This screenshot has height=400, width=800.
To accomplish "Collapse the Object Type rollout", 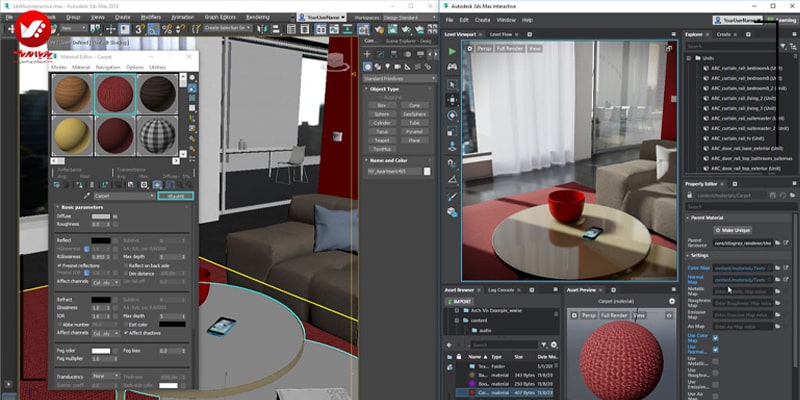I will click(x=385, y=89).
